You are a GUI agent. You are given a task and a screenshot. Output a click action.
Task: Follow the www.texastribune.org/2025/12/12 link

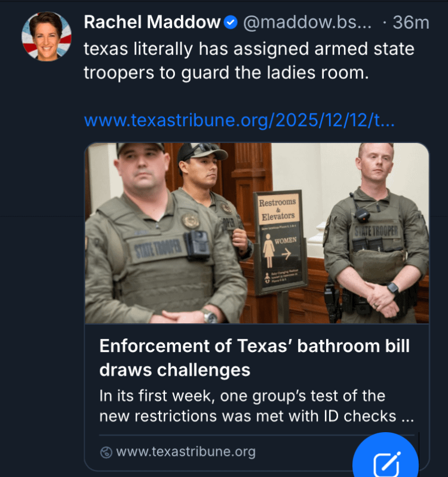(x=239, y=121)
